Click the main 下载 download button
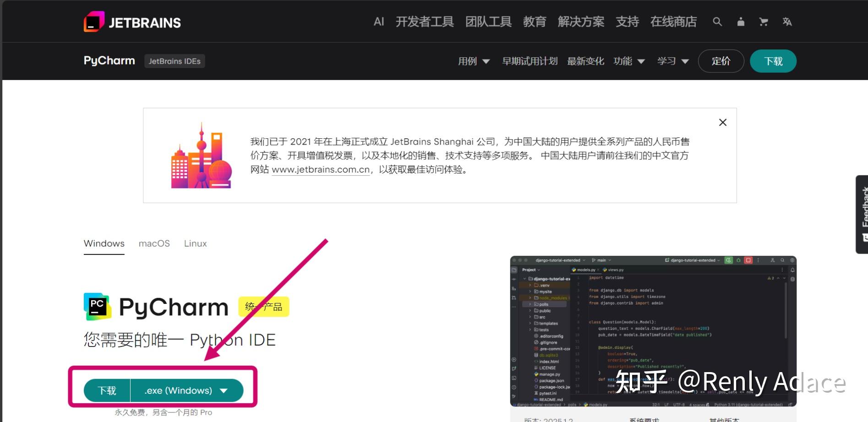Image resolution: width=868 pixels, height=422 pixels. 106,390
